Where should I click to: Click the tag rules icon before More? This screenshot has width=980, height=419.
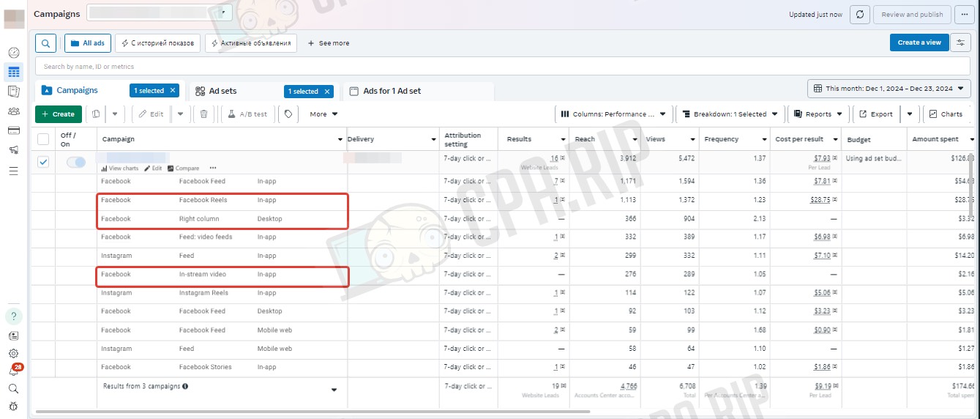pyautogui.click(x=288, y=114)
